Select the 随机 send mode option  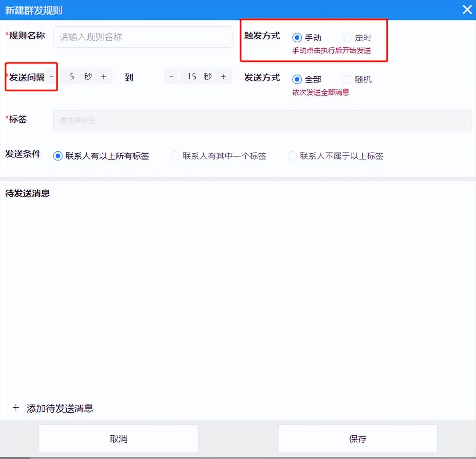(x=347, y=79)
